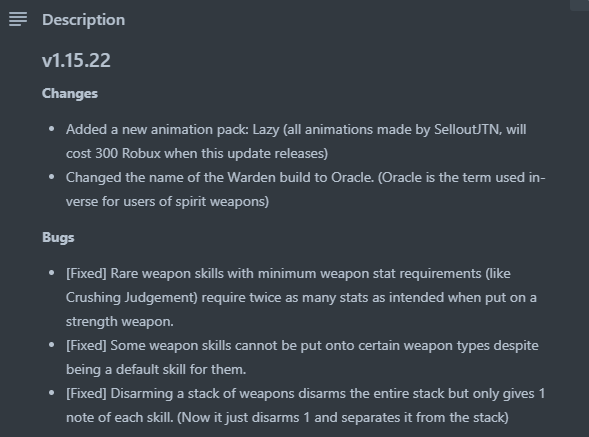
Task: Click the Bugs subheading
Action: (58, 237)
